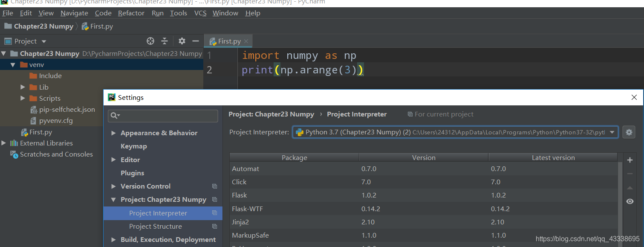644x247 pixels.
Task: Click the Version Control page copy icon
Action: coord(214,186)
